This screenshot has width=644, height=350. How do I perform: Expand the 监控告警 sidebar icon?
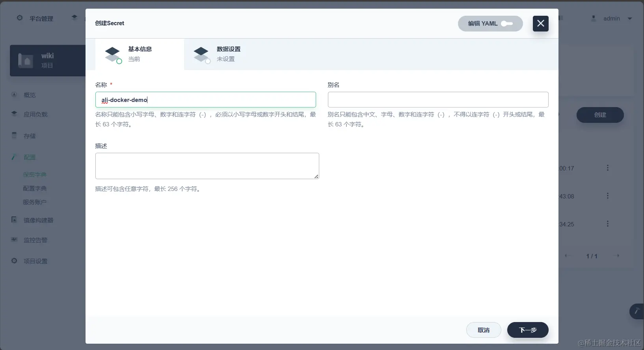pos(14,239)
